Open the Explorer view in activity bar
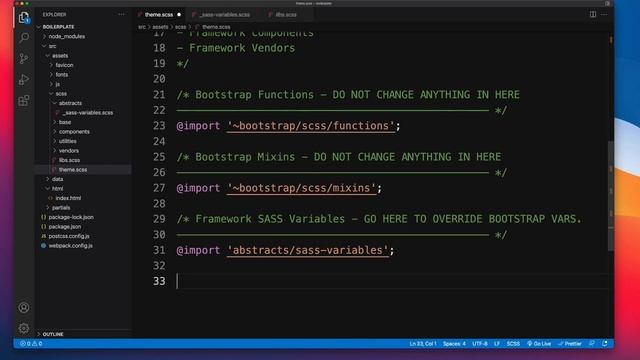640x360 pixels. pyautogui.click(x=24, y=18)
